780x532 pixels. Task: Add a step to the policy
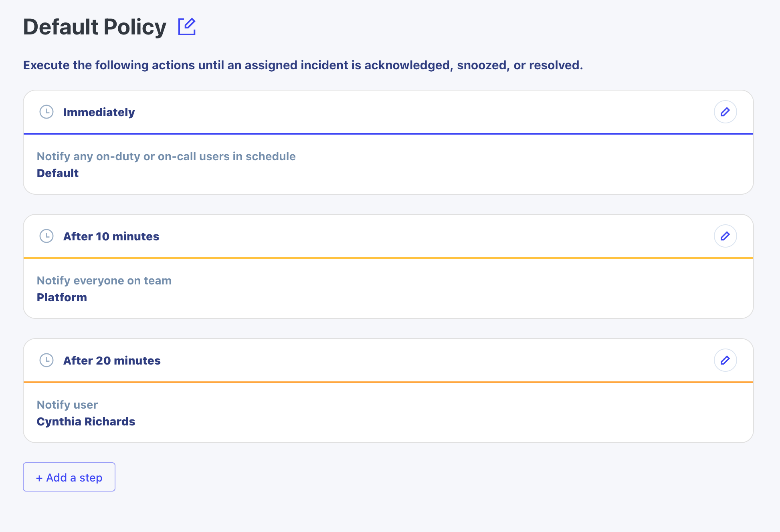point(69,477)
